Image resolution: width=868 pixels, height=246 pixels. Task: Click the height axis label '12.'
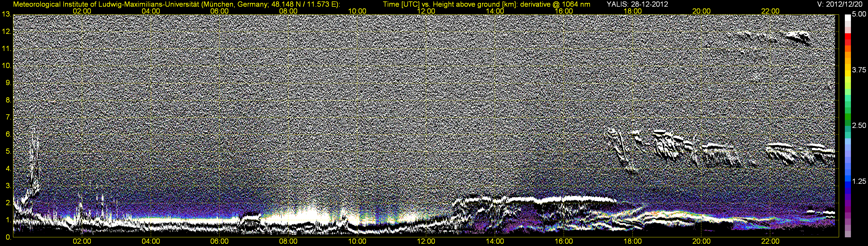(x=7, y=31)
